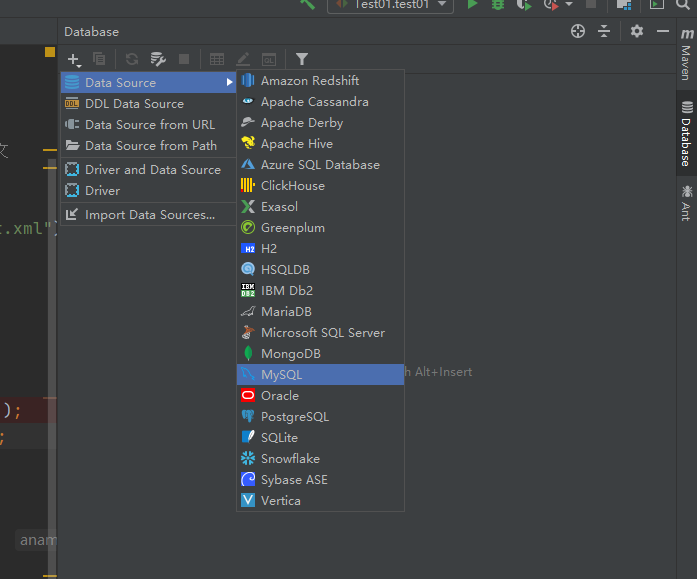Select ClickHouse data source
The width and height of the screenshot is (697, 579).
coord(320,185)
